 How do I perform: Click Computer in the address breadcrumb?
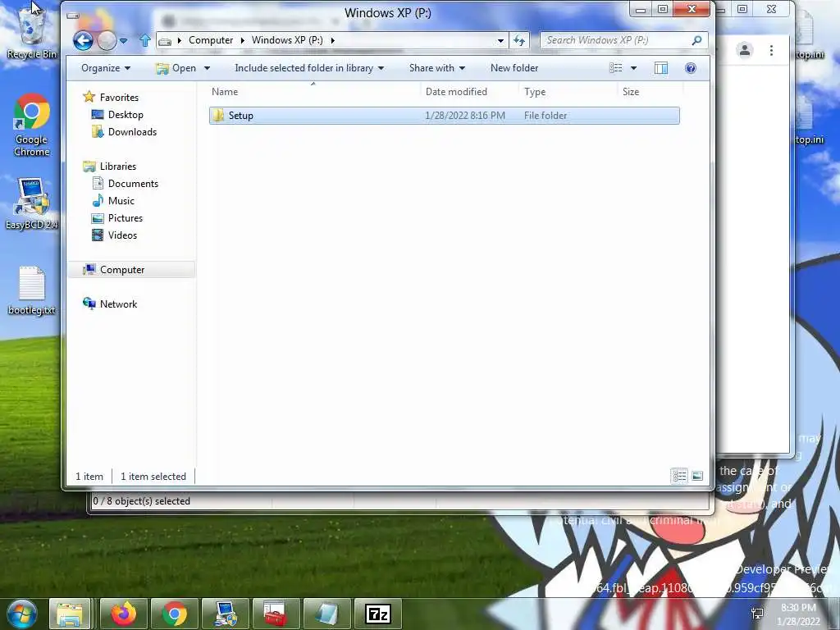coord(211,40)
